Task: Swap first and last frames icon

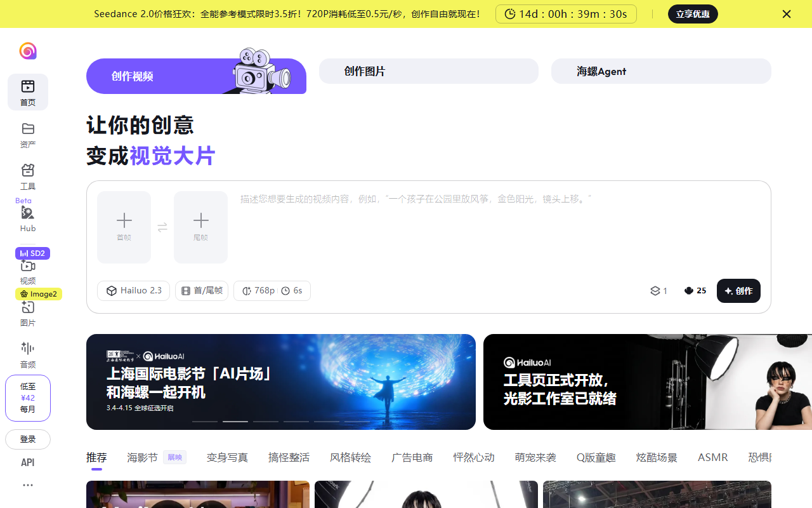Action: tap(162, 227)
